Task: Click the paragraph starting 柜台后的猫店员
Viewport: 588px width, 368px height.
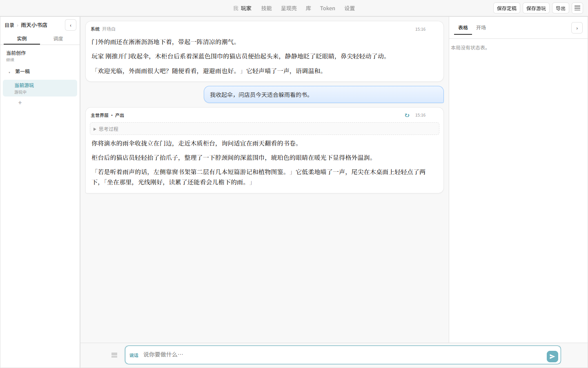Action: click(234, 157)
